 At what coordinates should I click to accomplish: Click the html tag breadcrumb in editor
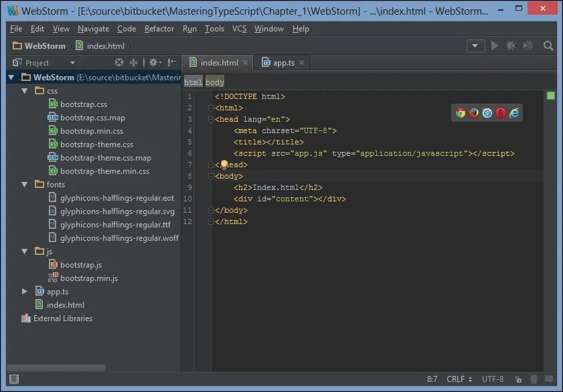coord(193,82)
